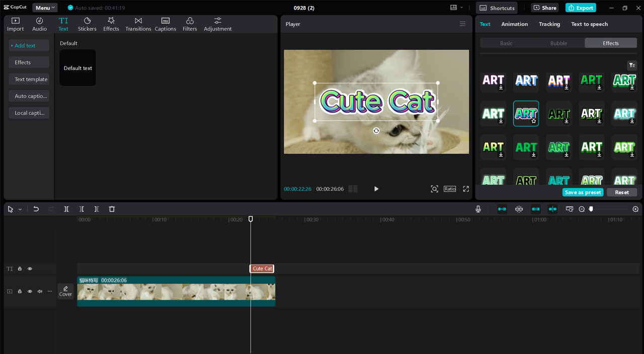Toggle preview axis
The height and width of the screenshot is (354, 644).
pos(552,209)
